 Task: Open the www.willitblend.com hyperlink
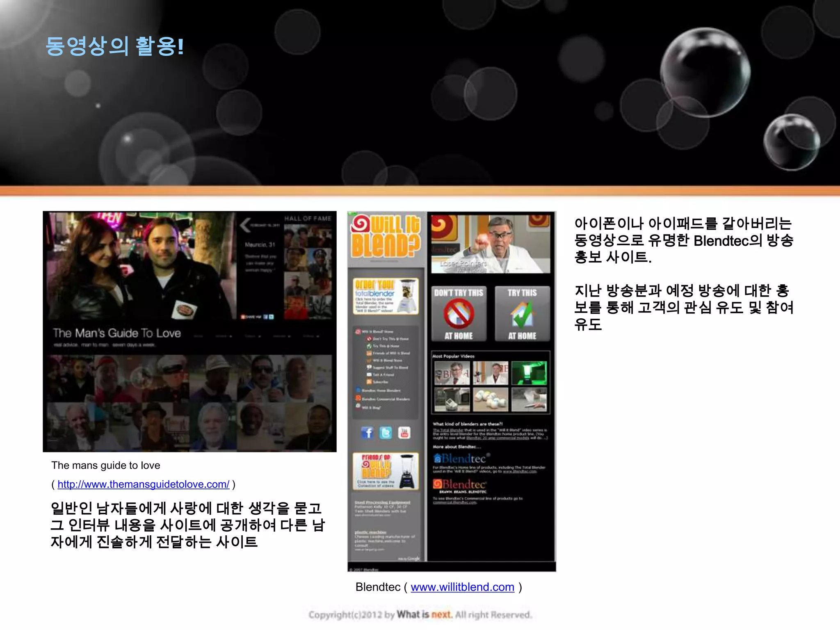click(x=462, y=587)
